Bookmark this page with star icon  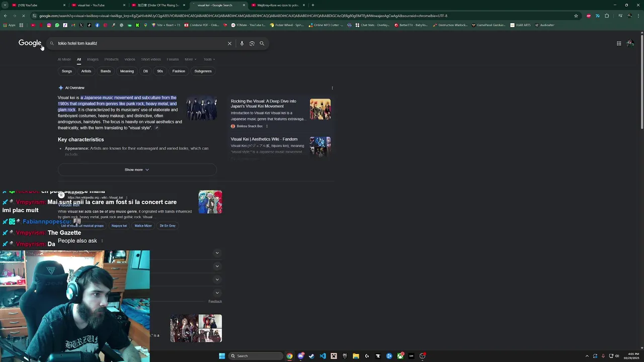pyautogui.click(x=576, y=16)
